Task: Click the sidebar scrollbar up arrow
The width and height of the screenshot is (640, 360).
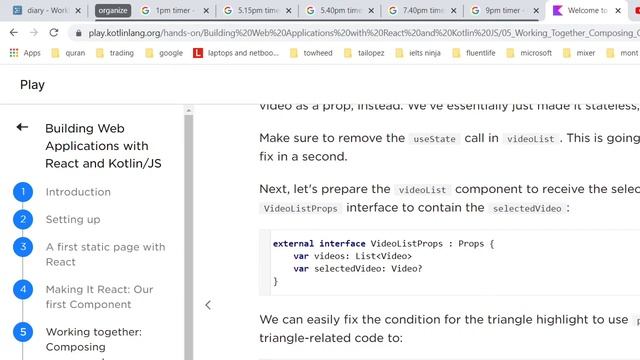Action: [x=189, y=110]
